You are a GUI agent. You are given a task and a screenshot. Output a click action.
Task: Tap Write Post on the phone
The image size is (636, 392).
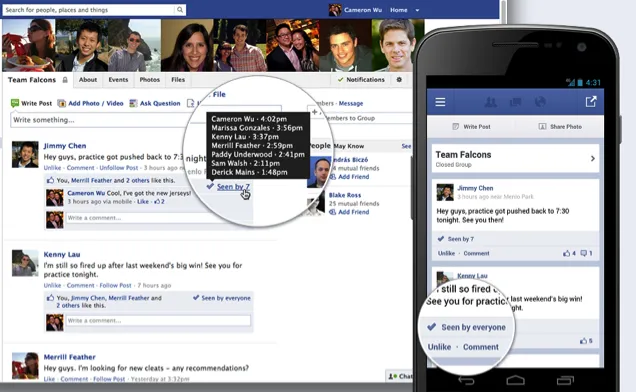coord(472,127)
